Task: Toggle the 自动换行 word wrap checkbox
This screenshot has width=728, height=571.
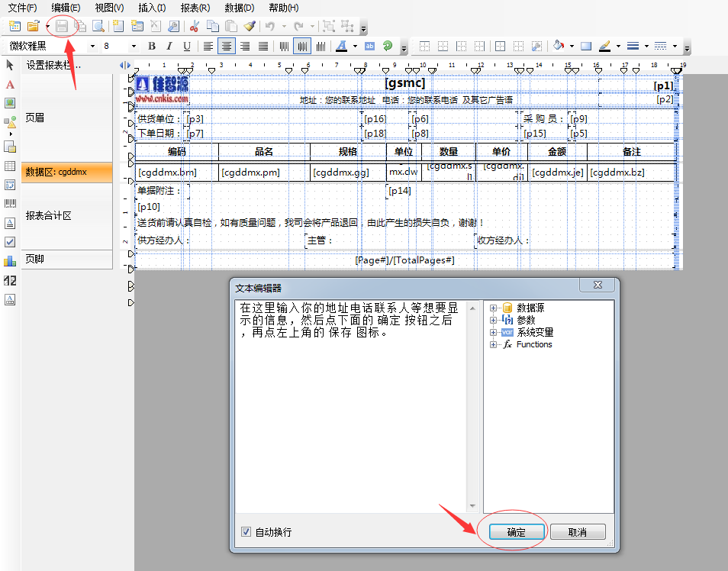Action: click(x=246, y=532)
